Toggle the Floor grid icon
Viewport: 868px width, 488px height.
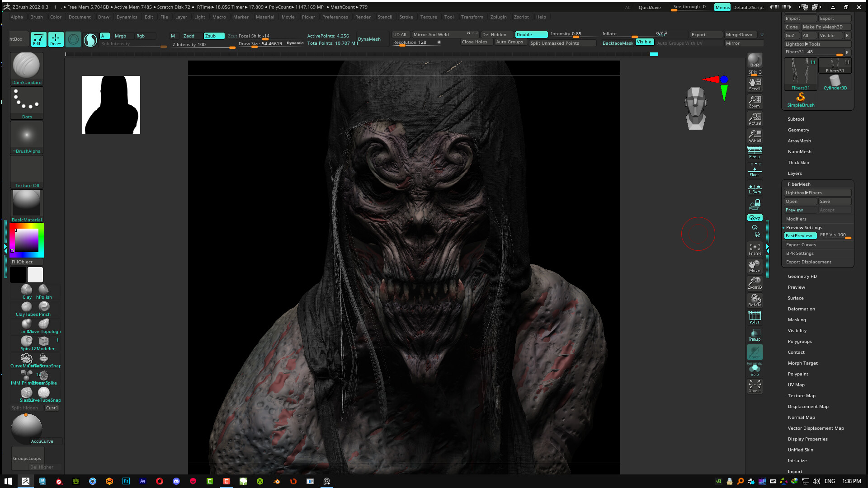755,170
